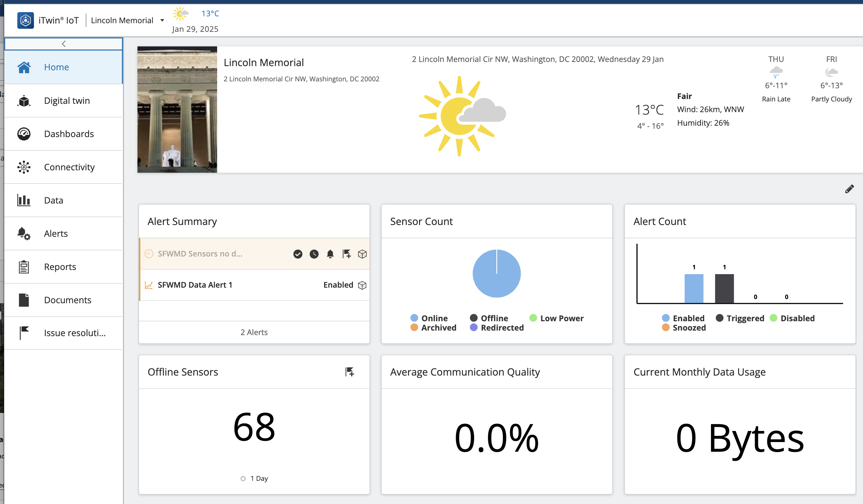Click the checkmark icon on SFWMD Sensors alert
This screenshot has width=863, height=504.
coord(297,254)
